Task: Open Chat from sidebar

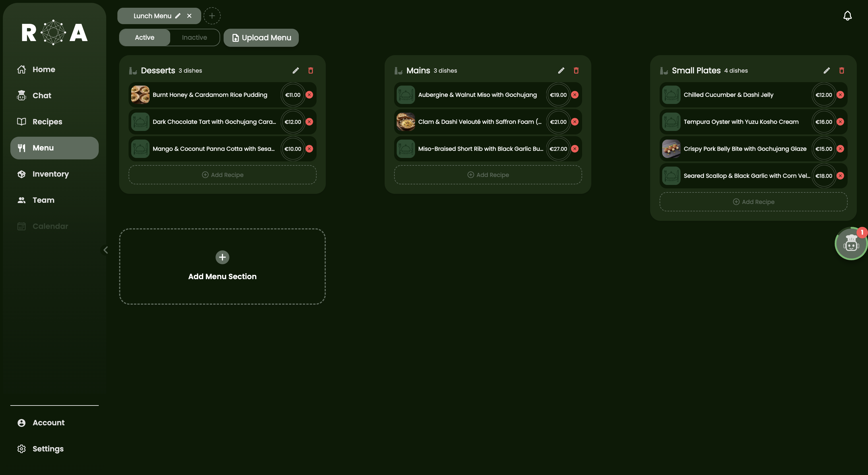Action: (54, 95)
